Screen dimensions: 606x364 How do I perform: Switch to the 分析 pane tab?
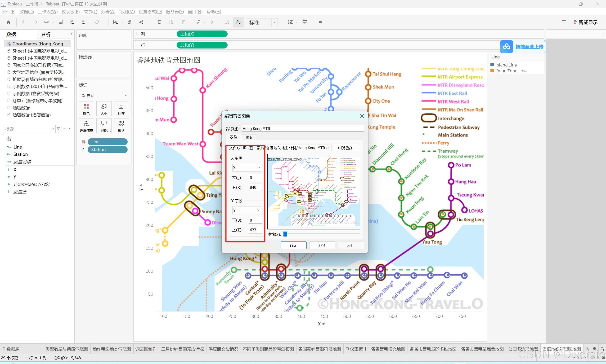pos(46,34)
